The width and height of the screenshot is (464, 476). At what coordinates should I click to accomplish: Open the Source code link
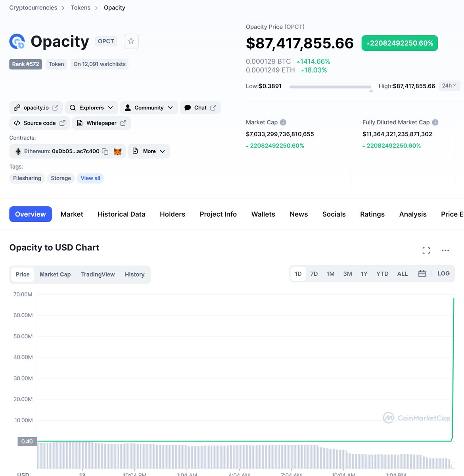[40, 123]
